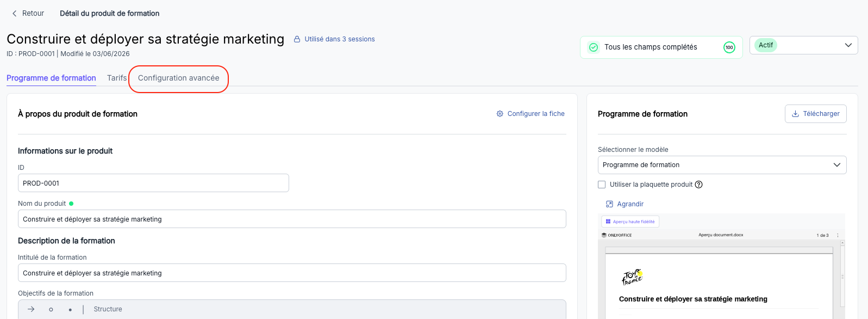This screenshot has height=319, width=868.
Task: Insert arrow bullet in Objectifs editor
Action: (x=31, y=309)
